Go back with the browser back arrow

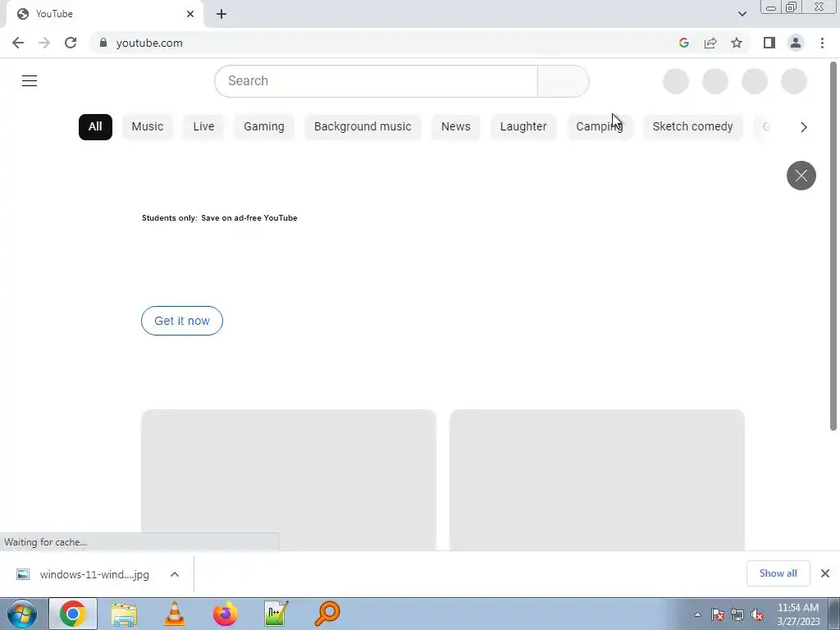[x=18, y=43]
